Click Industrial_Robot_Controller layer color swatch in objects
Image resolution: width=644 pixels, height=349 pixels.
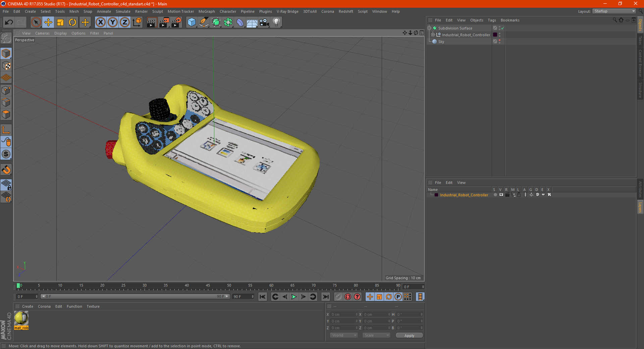coord(495,35)
